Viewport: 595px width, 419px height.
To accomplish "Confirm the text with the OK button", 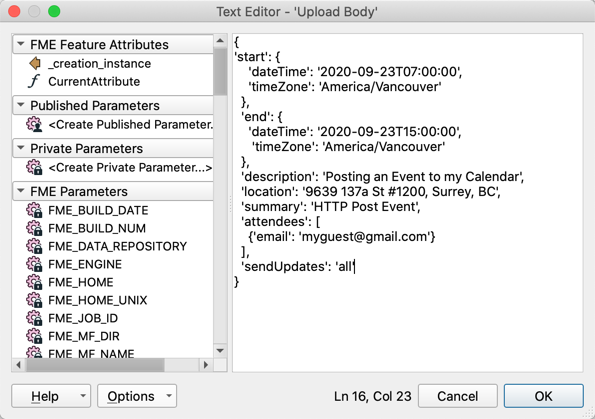I will pyautogui.click(x=543, y=396).
